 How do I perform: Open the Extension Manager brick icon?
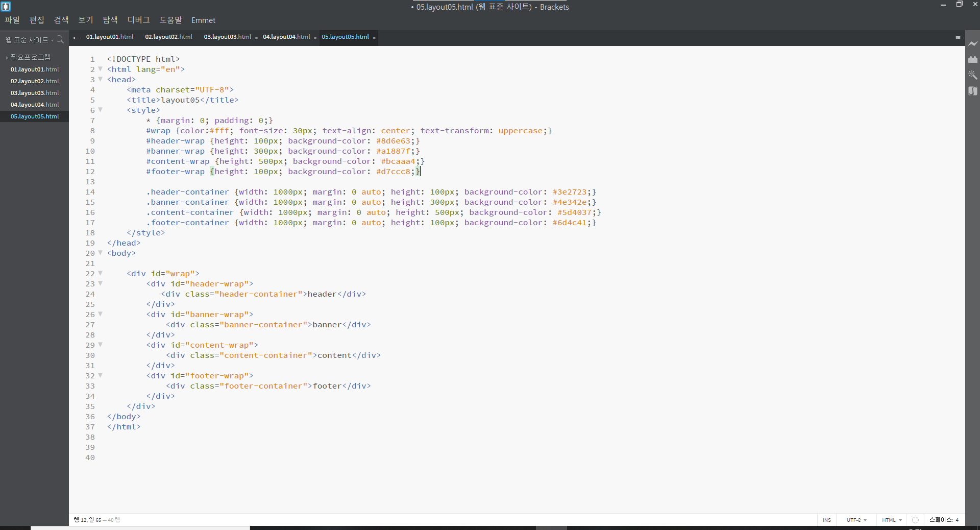973,59
